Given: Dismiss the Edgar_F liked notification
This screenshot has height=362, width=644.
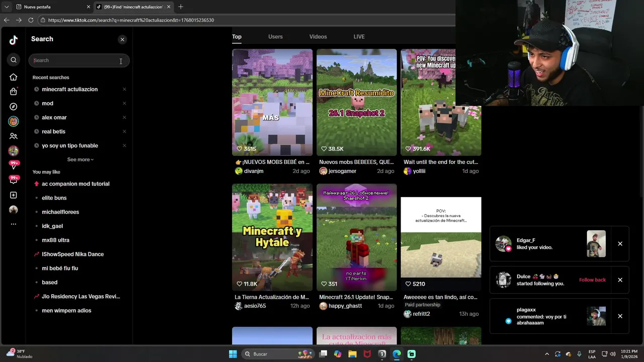Looking at the screenshot, I should click(620, 244).
